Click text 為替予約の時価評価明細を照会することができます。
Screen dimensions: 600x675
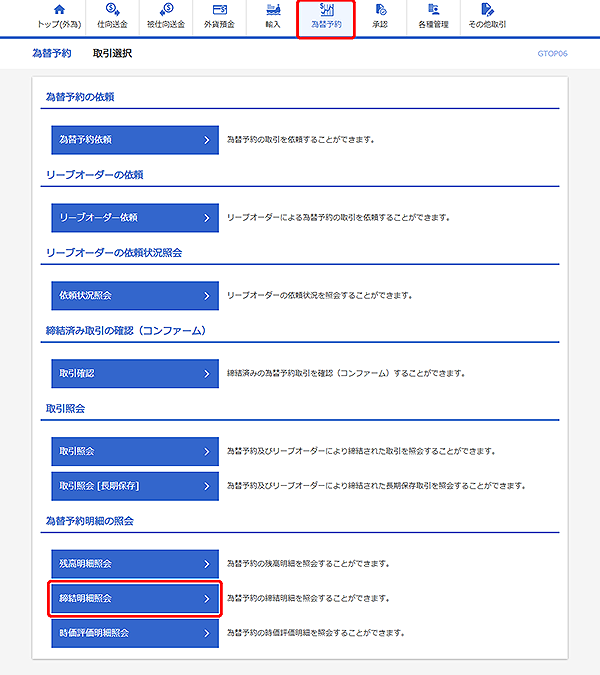point(316,633)
